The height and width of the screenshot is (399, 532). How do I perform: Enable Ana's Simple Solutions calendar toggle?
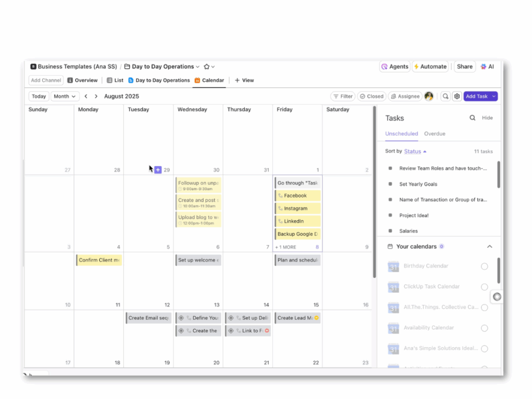coord(485,349)
